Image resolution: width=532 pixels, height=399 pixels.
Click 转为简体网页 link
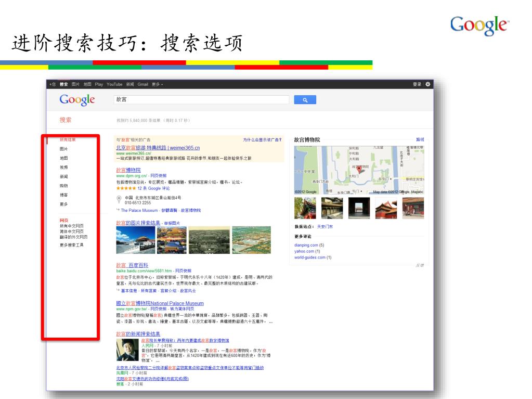click(182, 309)
